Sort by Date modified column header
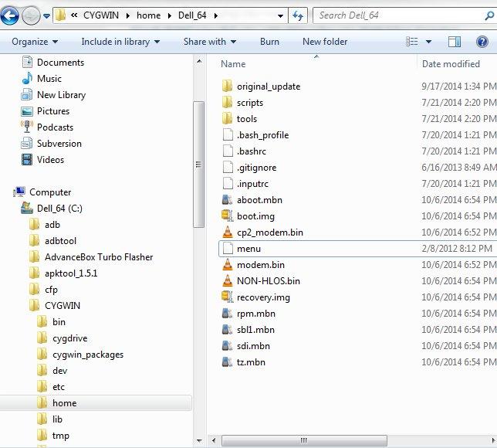The width and height of the screenshot is (497, 448). point(451,64)
